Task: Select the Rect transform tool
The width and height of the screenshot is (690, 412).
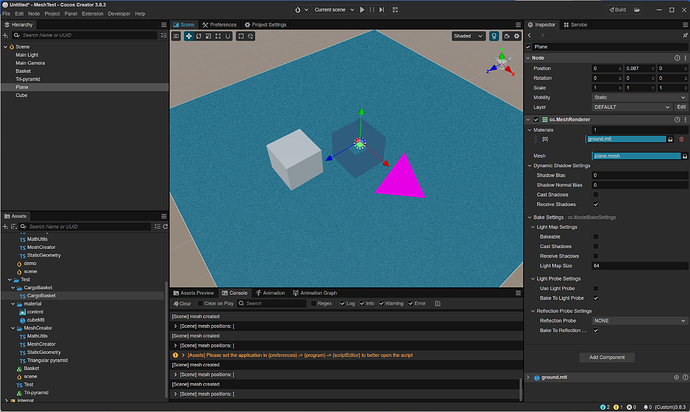Action: click(218, 36)
